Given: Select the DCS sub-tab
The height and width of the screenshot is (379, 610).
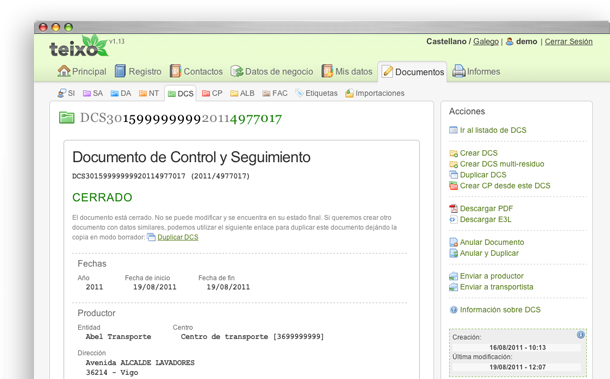Looking at the screenshot, I should point(181,94).
